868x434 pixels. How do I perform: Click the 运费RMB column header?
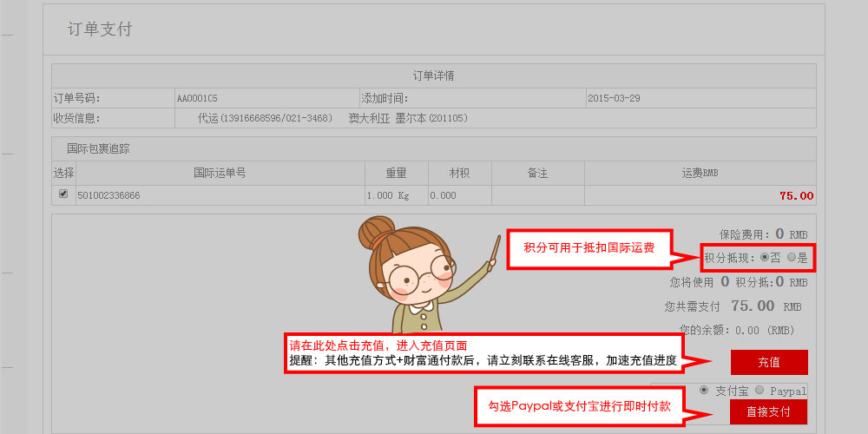coord(700,174)
